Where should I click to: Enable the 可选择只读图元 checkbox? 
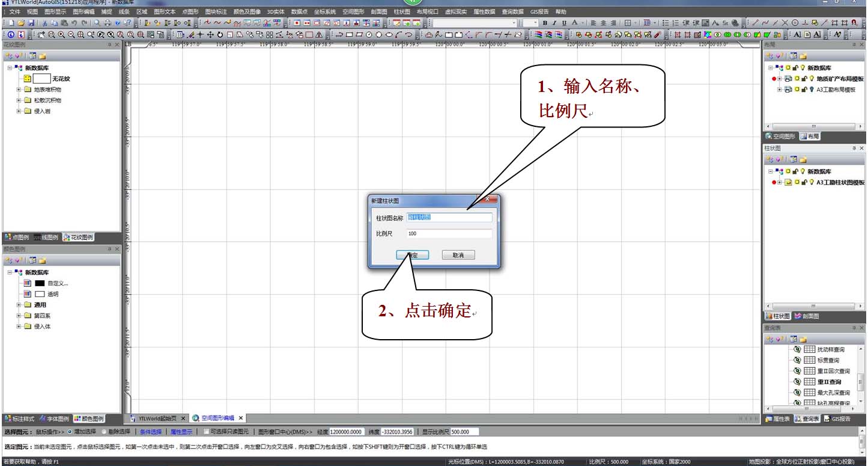point(207,432)
